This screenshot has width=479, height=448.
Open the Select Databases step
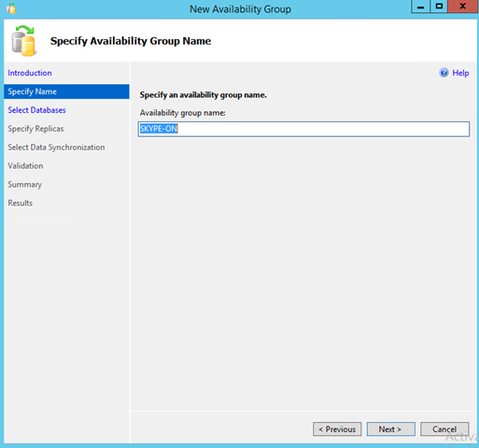coord(36,110)
